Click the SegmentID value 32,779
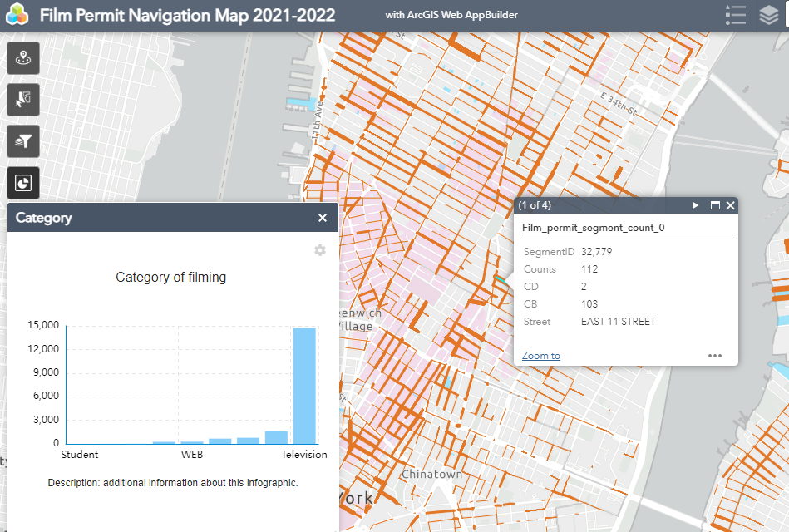This screenshot has width=789, height=532. click(x=597, y=252)
